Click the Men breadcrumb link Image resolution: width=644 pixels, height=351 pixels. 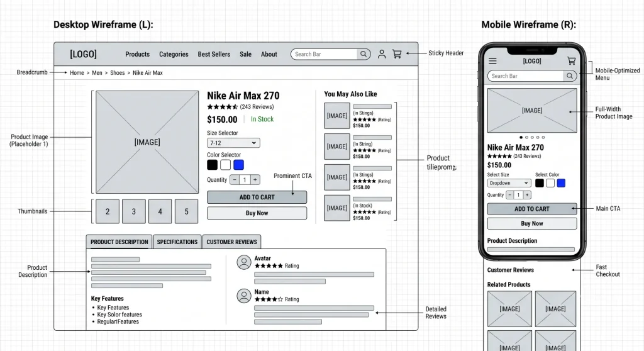(97, 73)
